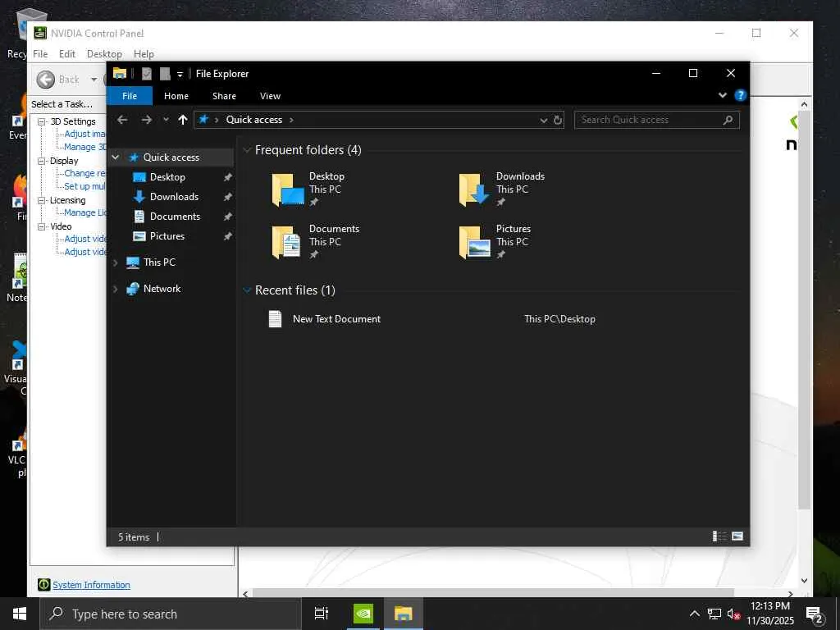Open the Edit menu in NVIDIA Control Panel
The image size is (840, 630).
point(67,54)
